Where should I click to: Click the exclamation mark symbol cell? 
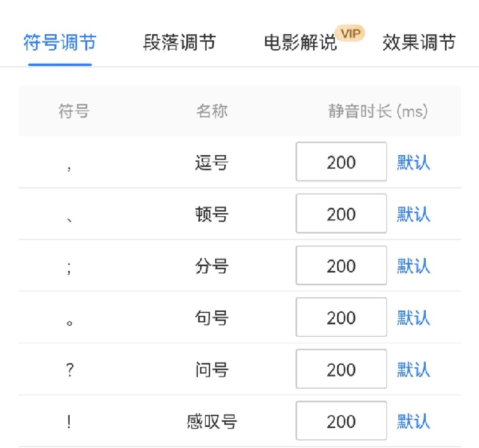(69, 421)
